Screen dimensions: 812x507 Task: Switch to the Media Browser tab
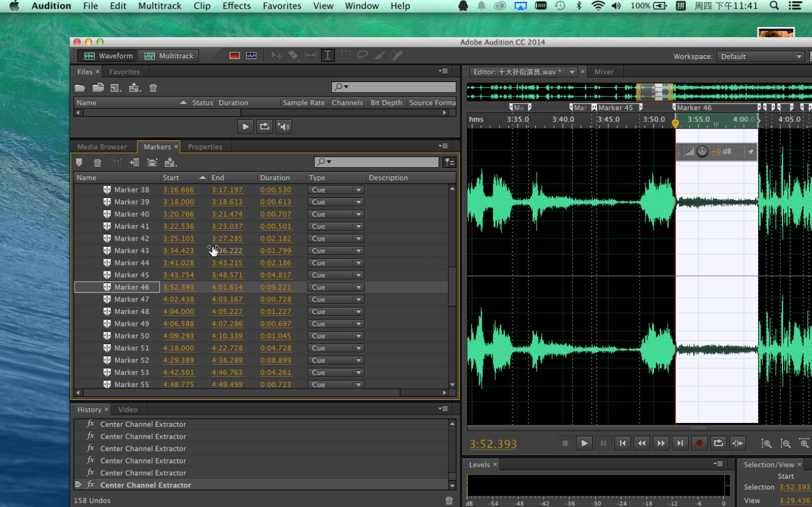pos(102,147)
